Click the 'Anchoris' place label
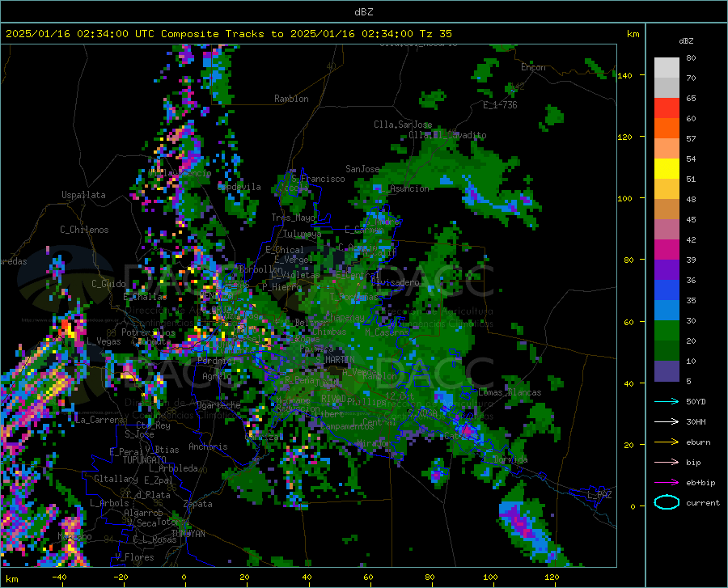The height and width of the screenshot is (588, 728). click(208, 446)
